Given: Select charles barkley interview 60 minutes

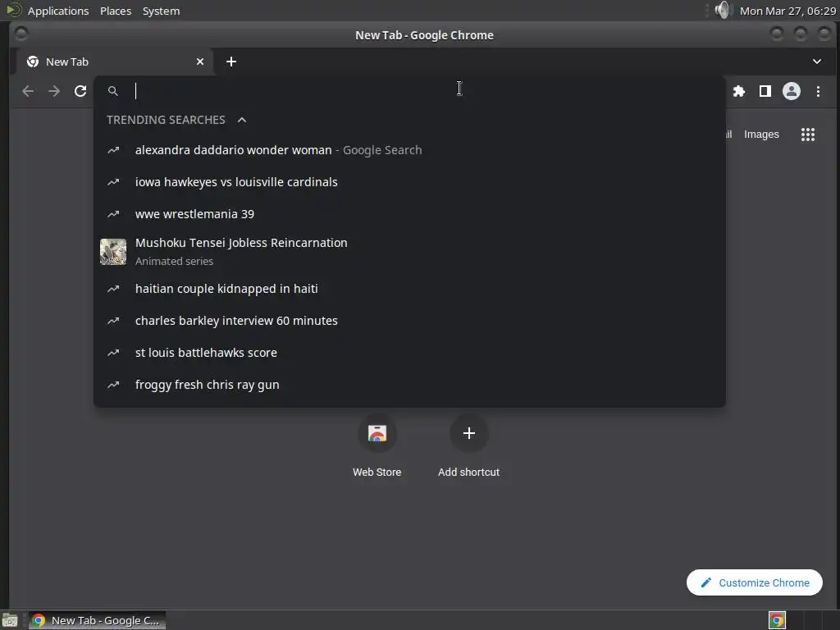Looking at the screenshot, I should 409,321.
